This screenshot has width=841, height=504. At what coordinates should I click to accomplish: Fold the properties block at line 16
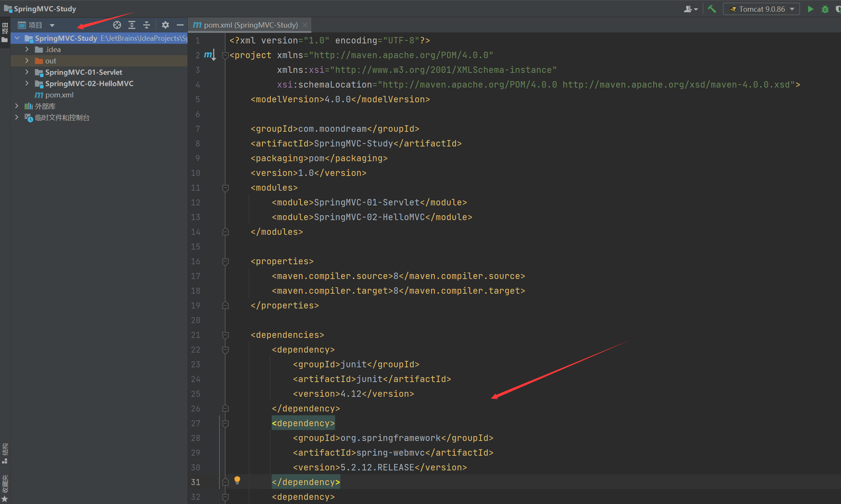tap(226, 261)
